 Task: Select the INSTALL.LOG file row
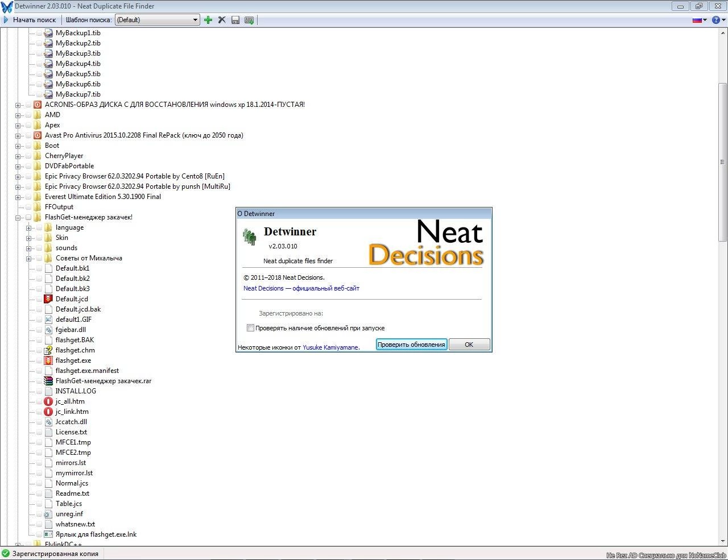pyautogui.click(x=76, y=391)
